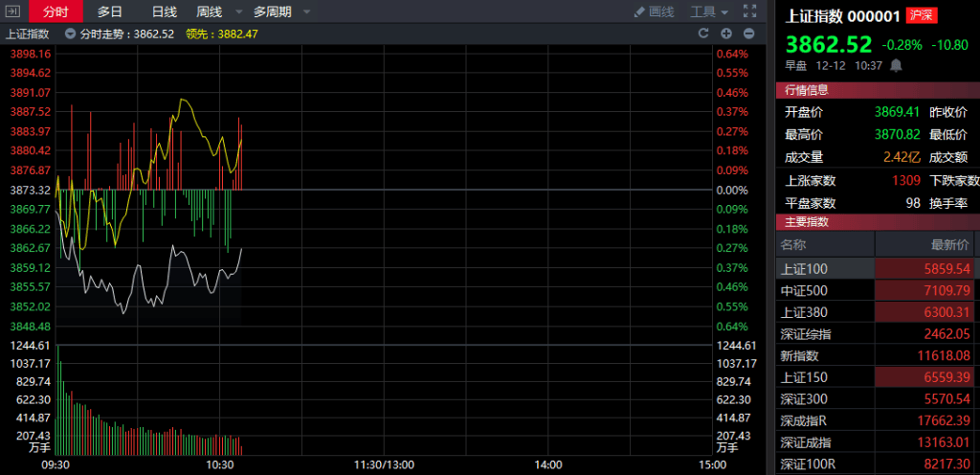Screen dimensions: 980x475
Task: Click the 沪深 market badge
Action: click(x=923, y=16)
